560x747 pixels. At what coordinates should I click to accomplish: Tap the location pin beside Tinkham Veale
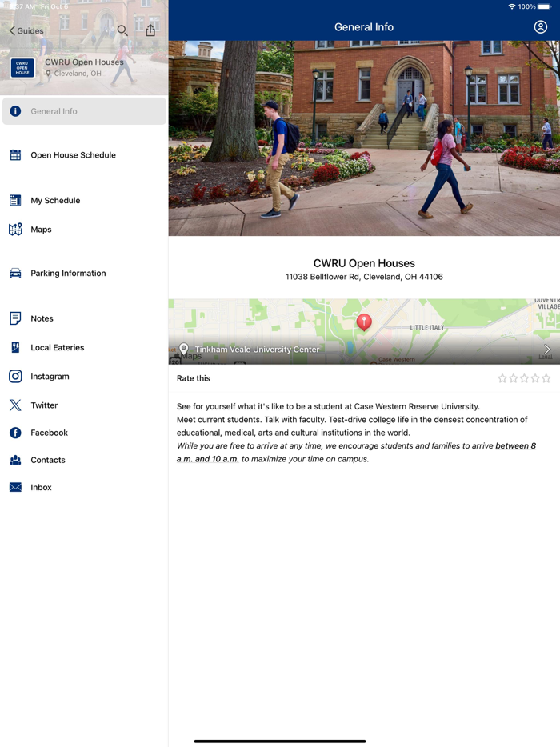(x=183, y=349)
